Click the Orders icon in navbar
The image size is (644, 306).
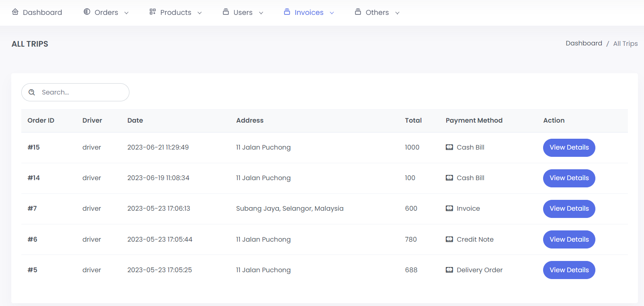[x=87, y=12]
